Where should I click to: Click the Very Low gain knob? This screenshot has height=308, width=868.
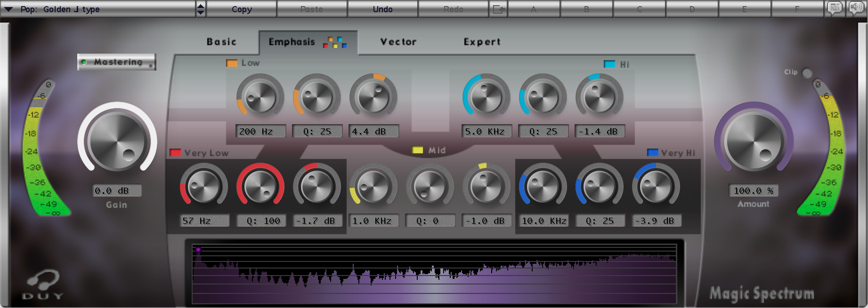317,186
